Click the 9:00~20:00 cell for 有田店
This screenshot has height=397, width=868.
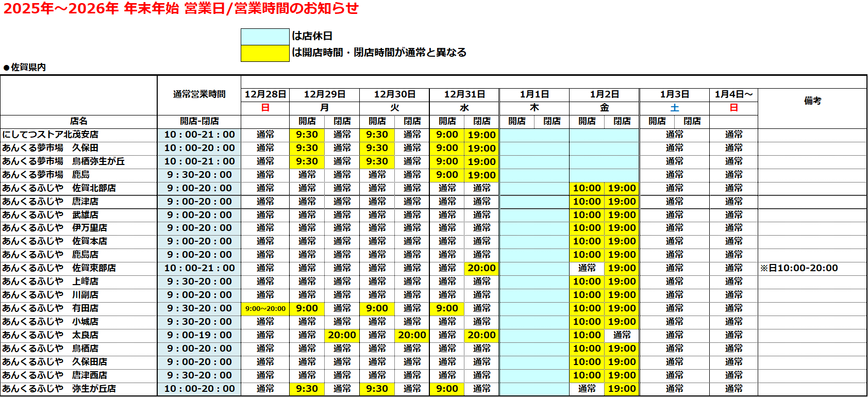pyautogui.click(x=265, y=308)
